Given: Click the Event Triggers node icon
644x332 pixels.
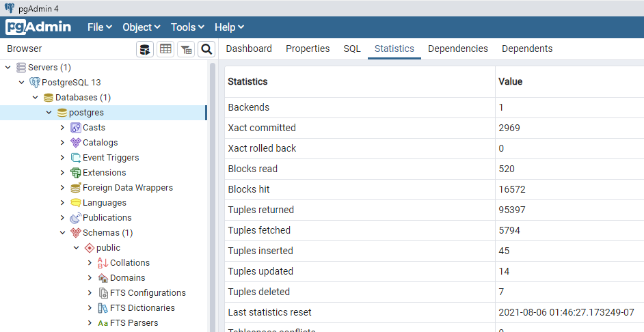Looking at the screenshot, I should (x=76, y=158).
